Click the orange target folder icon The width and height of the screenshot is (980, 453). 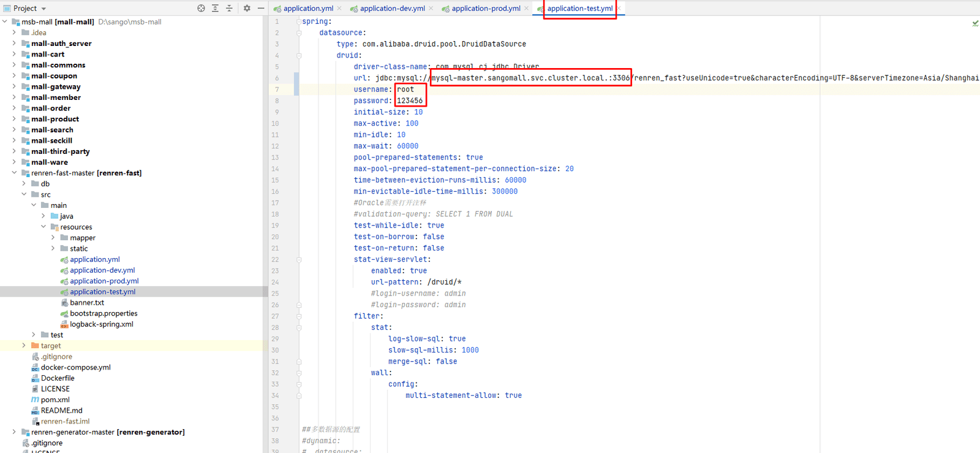point(35,346)
